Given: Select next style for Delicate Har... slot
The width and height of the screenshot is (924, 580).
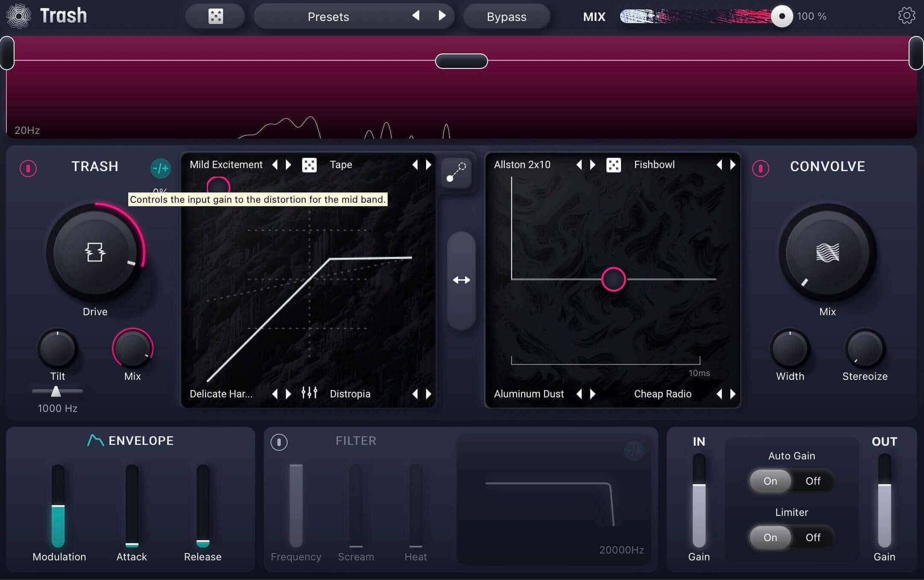Looking at the screenshot, I should pyautogui.click(x=288, y=394).
